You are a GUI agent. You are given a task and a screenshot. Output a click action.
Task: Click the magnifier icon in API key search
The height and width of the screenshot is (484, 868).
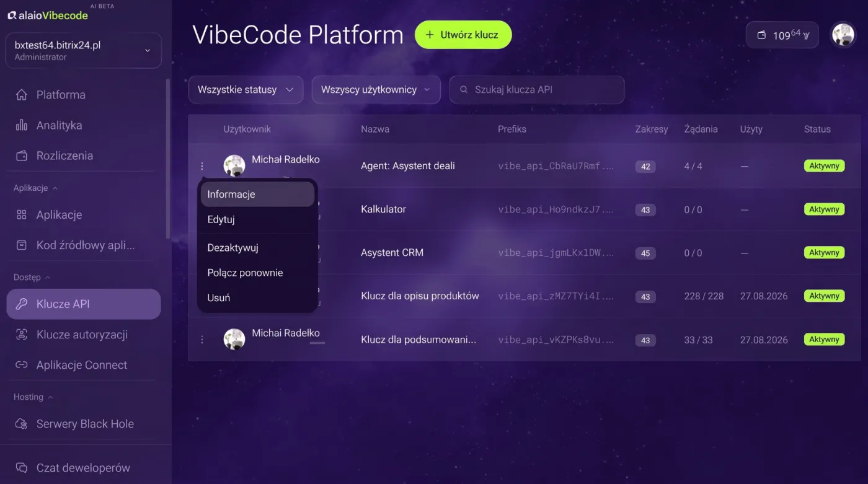coord(464,90)
